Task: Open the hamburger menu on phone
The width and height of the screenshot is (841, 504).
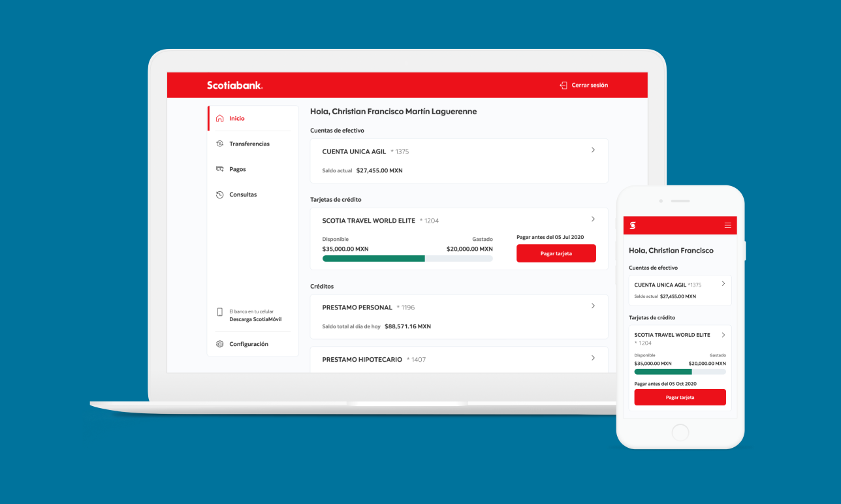Action: click(x=727, y=225)
